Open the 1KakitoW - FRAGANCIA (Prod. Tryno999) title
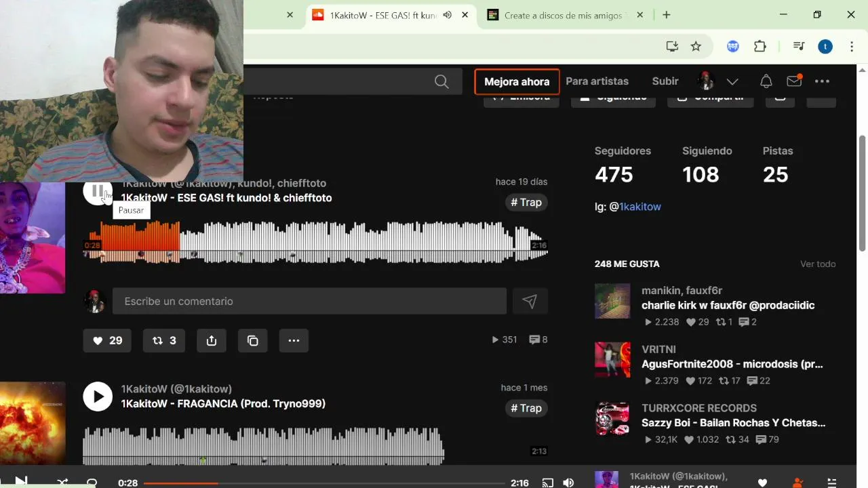The width and height of the screenshot is (868, 488). 223,403
